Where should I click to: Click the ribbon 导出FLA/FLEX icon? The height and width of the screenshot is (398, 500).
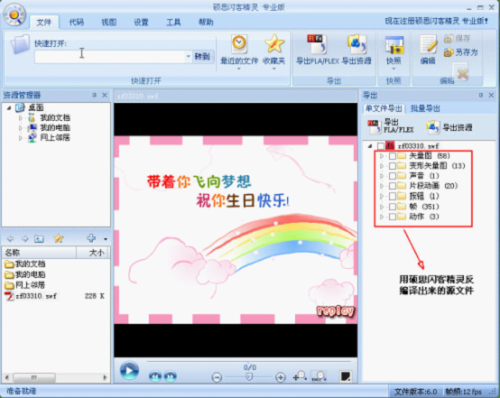[317, 44]
